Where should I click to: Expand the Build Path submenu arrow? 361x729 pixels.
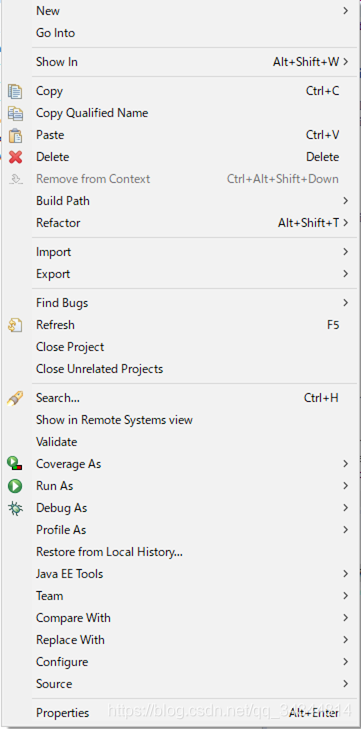[346, 201]
